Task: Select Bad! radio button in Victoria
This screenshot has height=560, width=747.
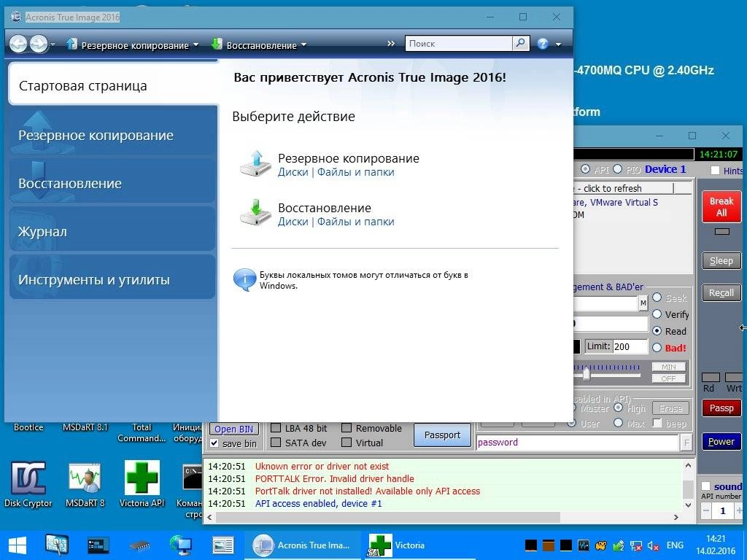Action: pos(657,348)
